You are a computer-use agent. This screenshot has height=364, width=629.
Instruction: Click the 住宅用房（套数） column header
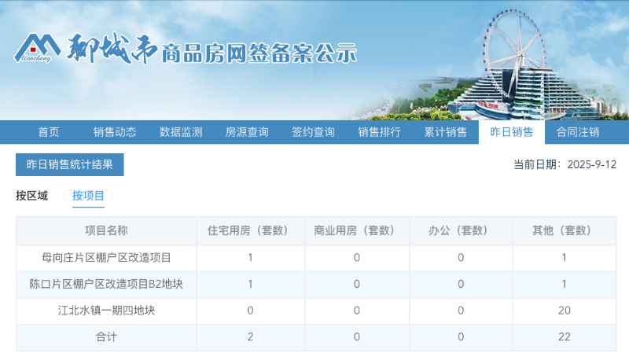(x=250, y=231)
